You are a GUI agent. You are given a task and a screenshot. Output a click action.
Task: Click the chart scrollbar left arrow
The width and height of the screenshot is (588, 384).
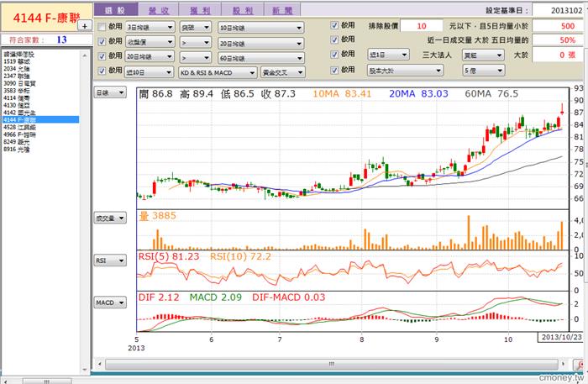click(100, 364)
